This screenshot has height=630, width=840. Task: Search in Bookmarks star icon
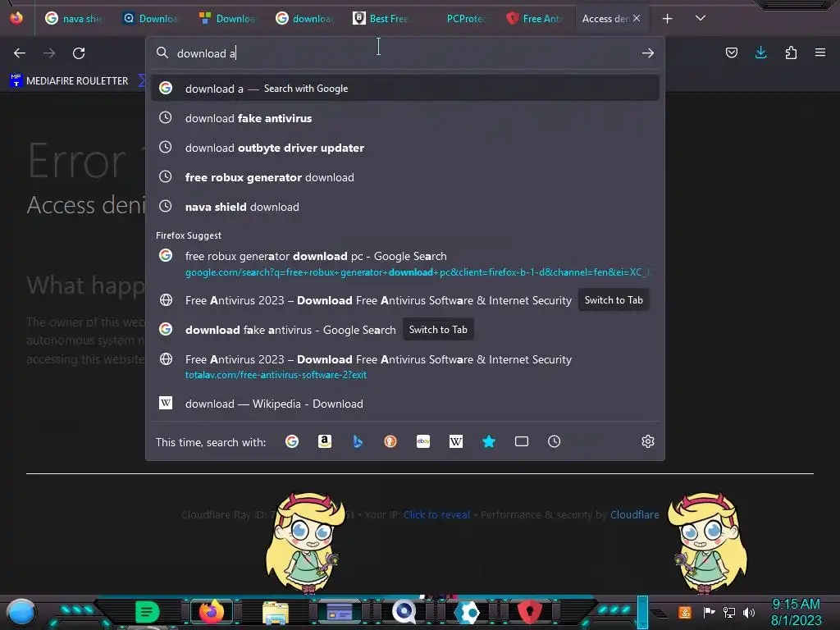coord(489,441)
